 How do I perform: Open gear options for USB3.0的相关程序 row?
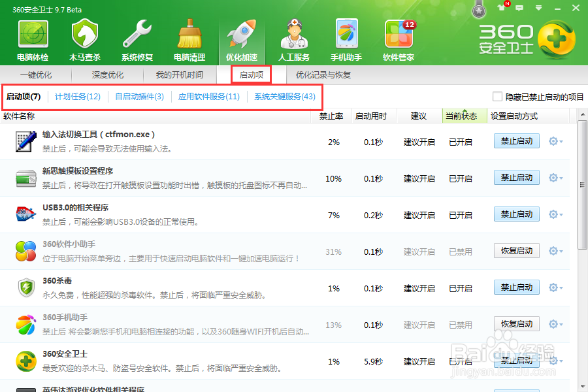(x=555, y=214)
